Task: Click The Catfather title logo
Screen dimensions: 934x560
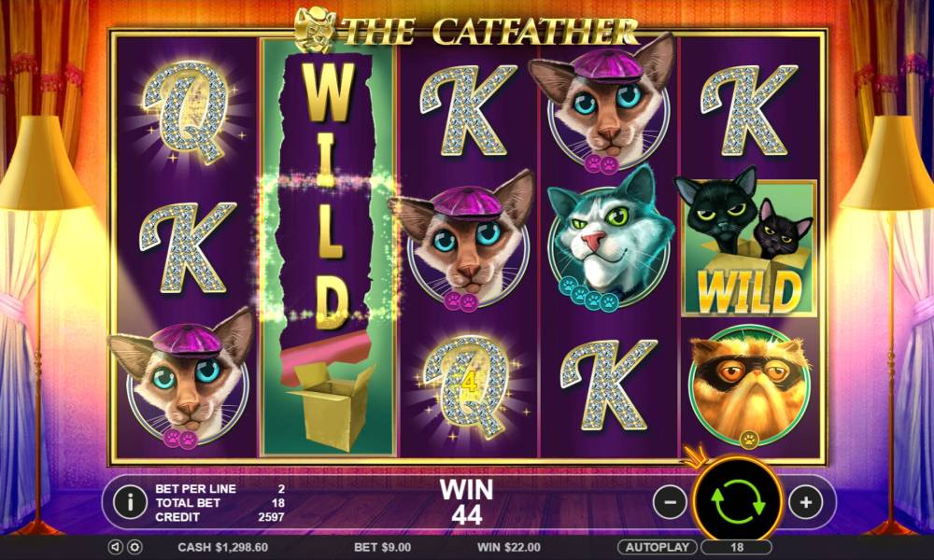Action: click(x=467, y=30)
